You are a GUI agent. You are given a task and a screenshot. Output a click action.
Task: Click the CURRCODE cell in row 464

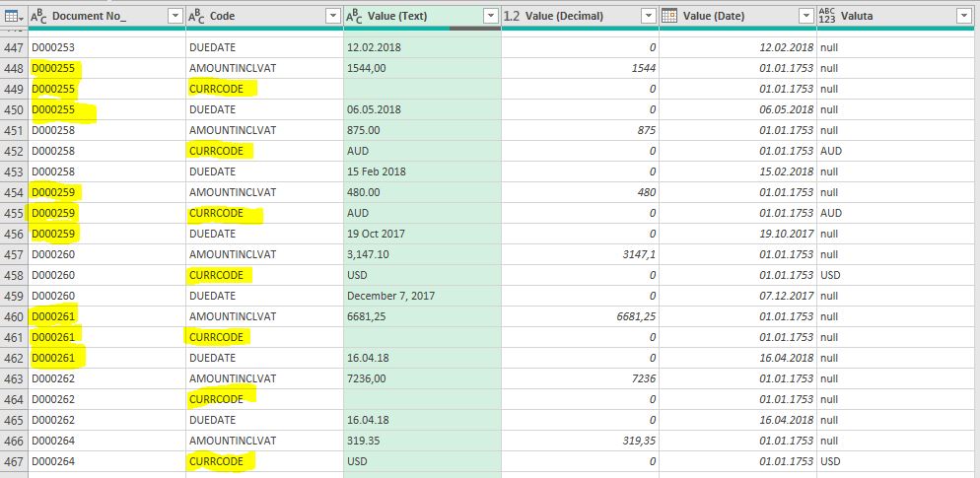coord(265,399)
